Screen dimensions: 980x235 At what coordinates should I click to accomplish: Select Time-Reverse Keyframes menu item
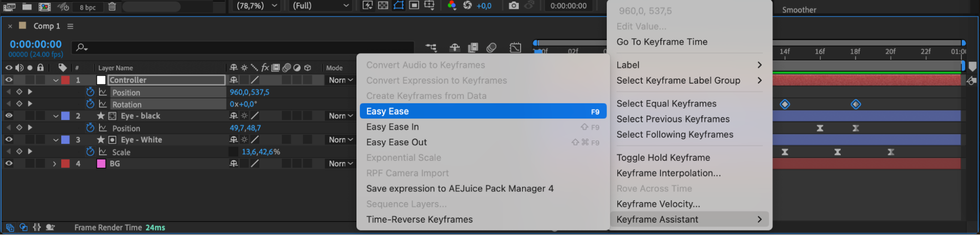coord(419,219)
